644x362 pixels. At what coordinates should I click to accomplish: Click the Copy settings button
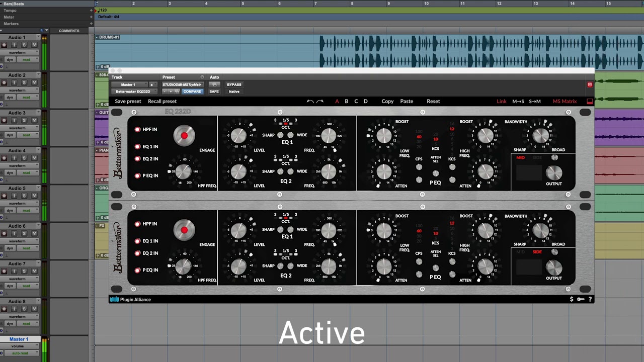point(387,101)
